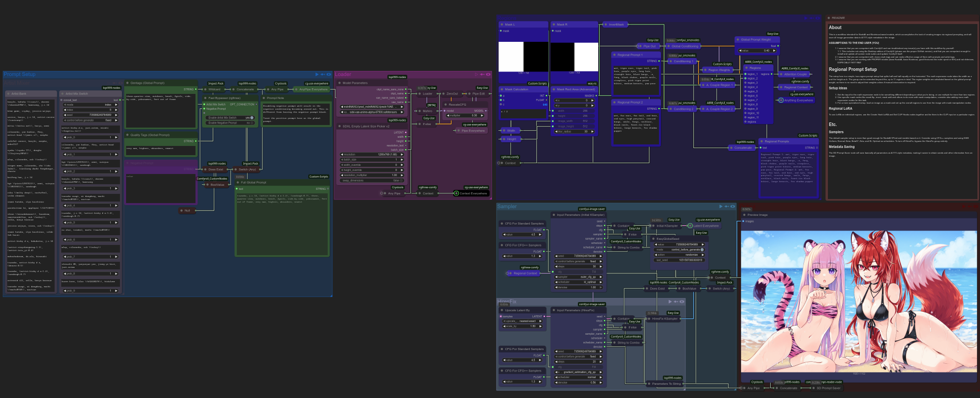Toggle Enable Artist Mix Switch in Fast Bypasser
Image resolution: width=980 pixels, height=398 pixels.
[229, 118]
